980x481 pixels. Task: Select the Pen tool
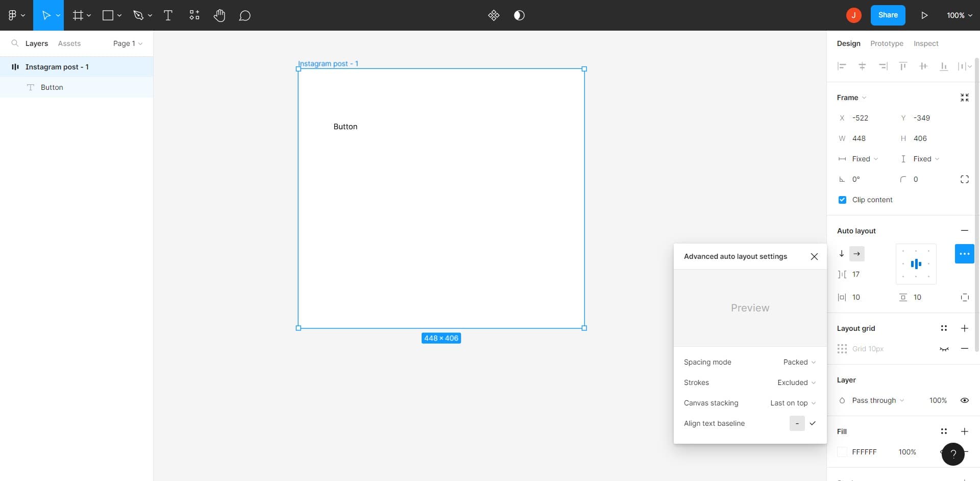139,15
